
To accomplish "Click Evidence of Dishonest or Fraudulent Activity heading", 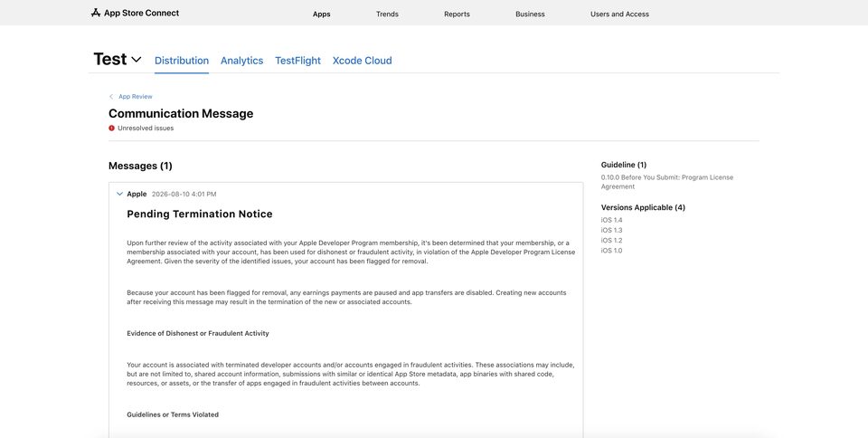I will point(198,333).
